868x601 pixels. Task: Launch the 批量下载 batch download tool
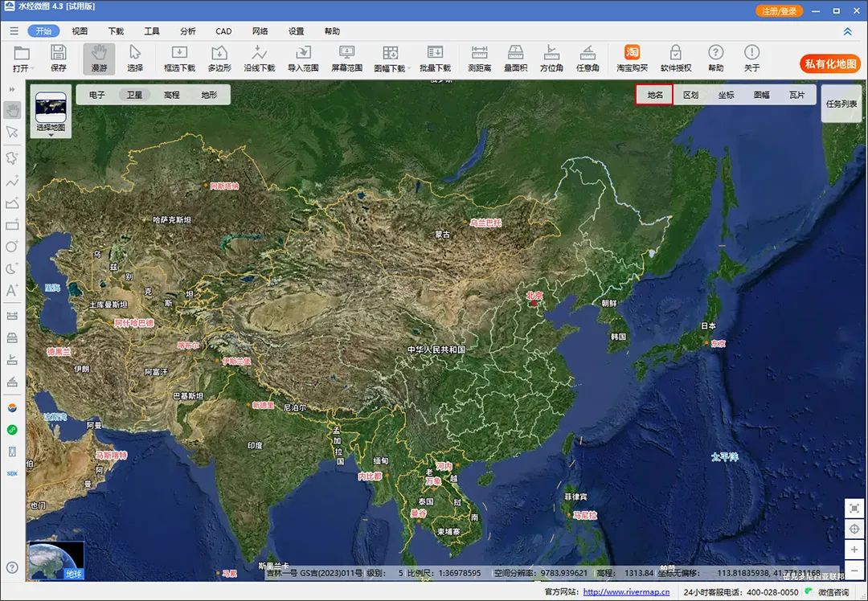tap(435, 58)
